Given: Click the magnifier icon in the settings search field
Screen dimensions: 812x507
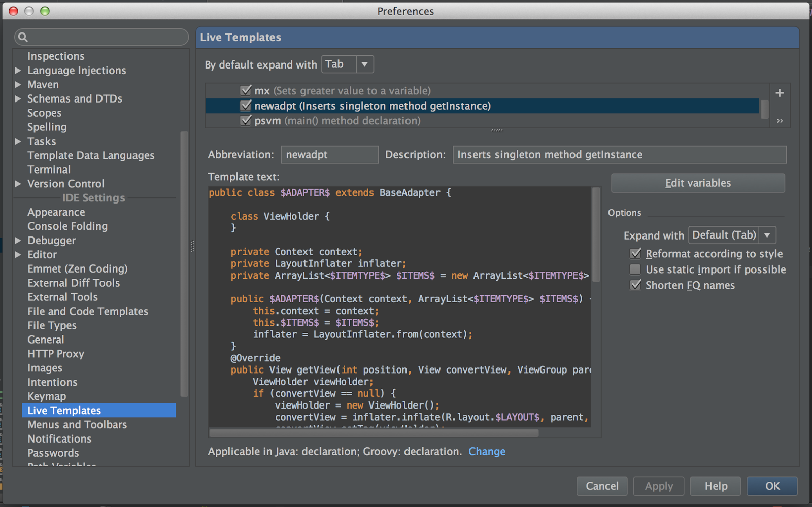Looking at the screenshot, I should coord(22,37).
